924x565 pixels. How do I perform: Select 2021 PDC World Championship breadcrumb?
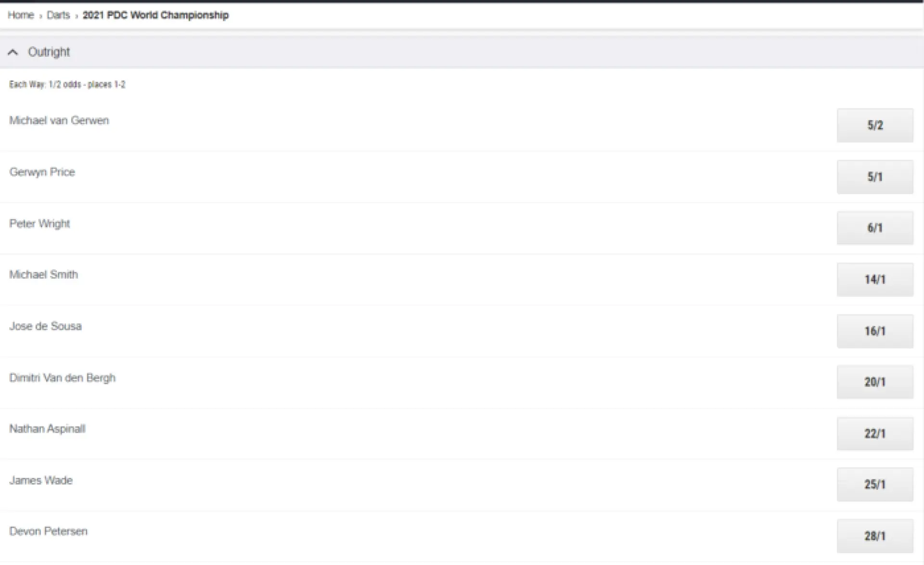(155, 15)
